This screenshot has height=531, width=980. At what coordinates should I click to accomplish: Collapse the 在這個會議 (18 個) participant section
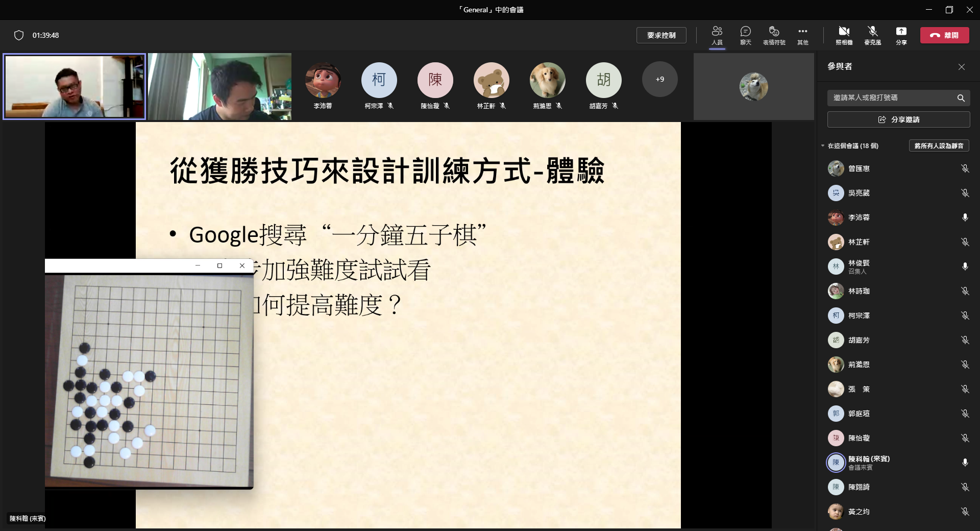[x=823, y=146]
